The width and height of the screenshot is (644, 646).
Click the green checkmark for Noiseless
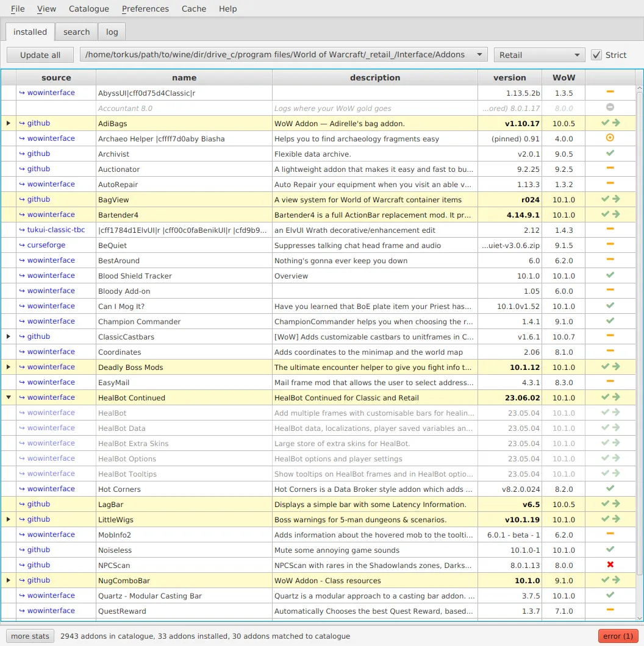(610, 550)
